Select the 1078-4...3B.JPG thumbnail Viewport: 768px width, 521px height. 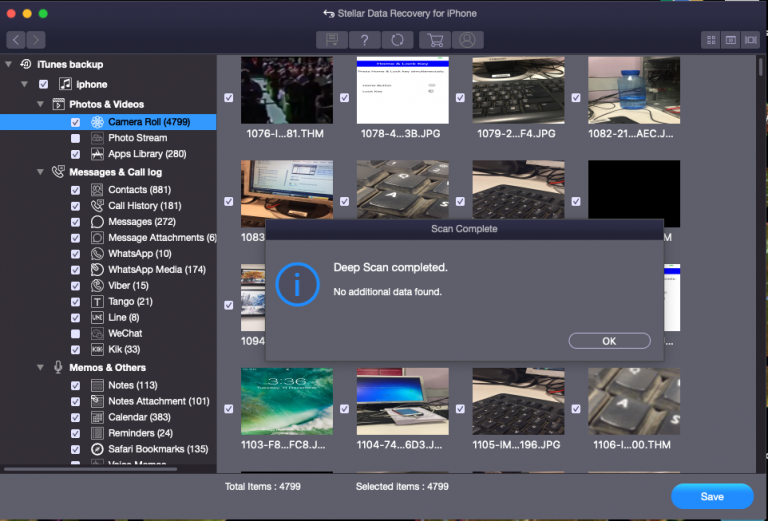pos(403,90)
